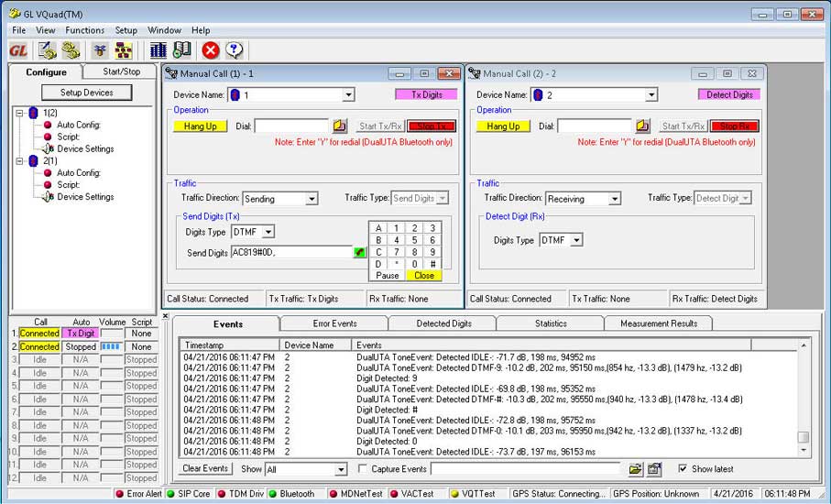
Task: Switch to the Detected Digits tab
Action: click(x=443, y=323)
